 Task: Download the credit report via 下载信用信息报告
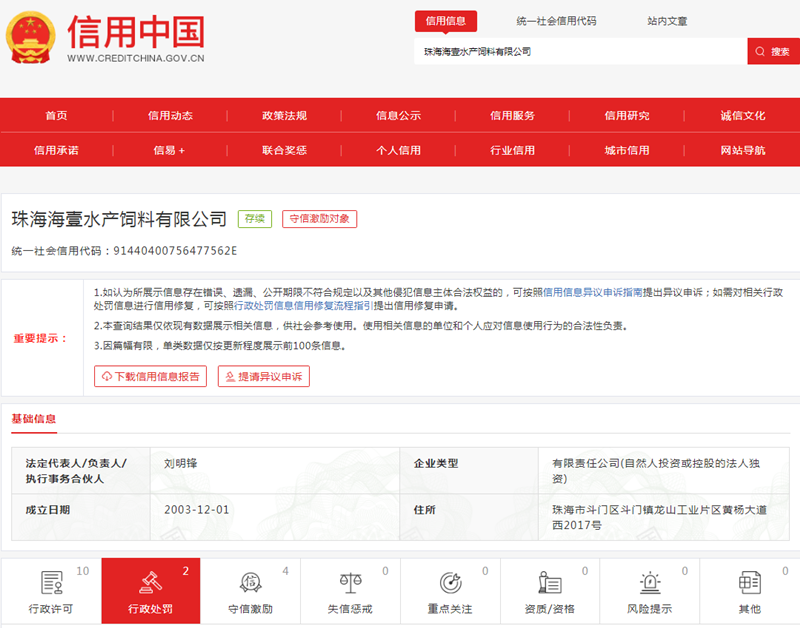pos(151,376)
